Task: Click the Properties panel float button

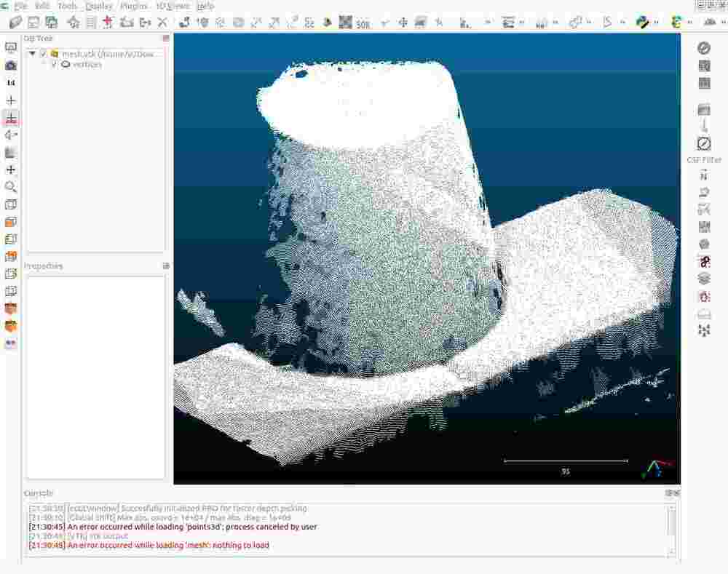Action: [165, 266]
